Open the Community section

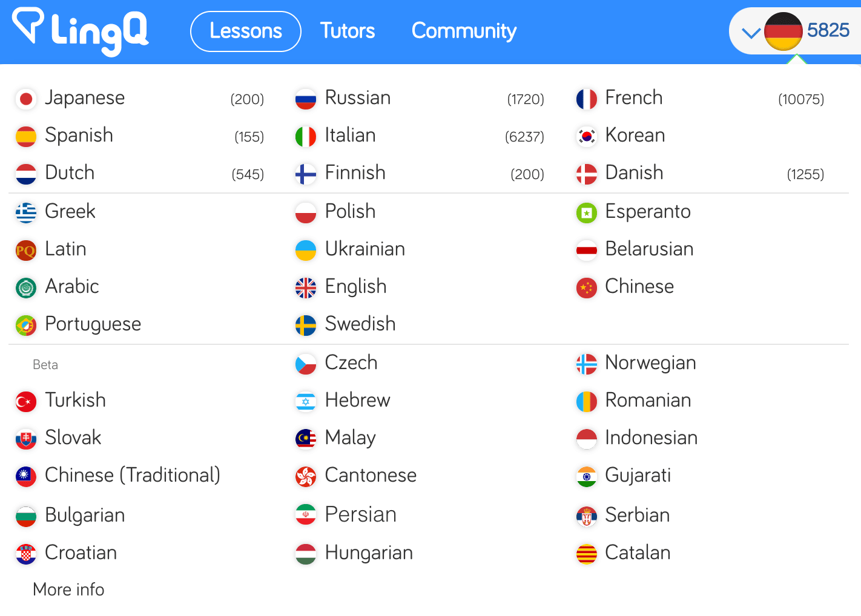464,31
